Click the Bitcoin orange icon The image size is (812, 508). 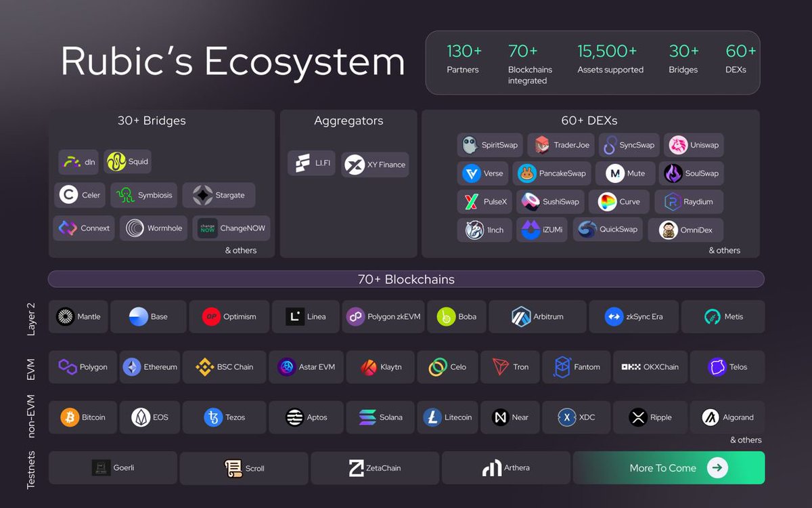[70, 417]
